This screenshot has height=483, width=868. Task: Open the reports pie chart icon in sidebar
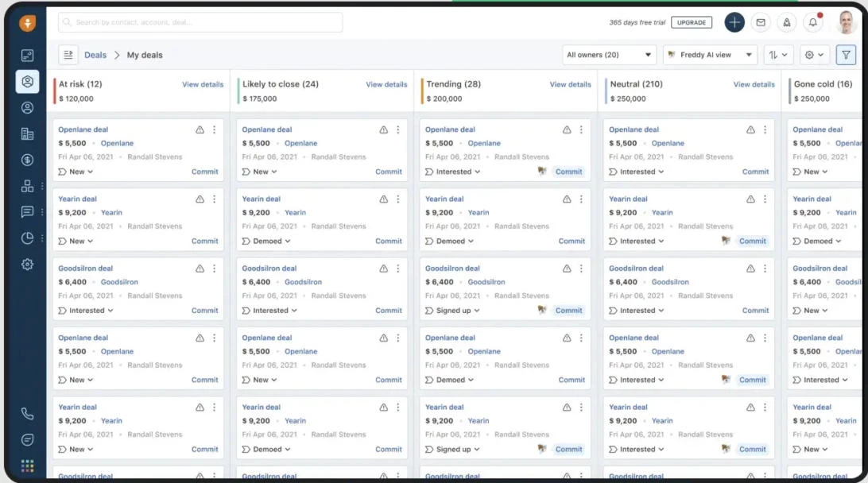[x=27, y=238]
